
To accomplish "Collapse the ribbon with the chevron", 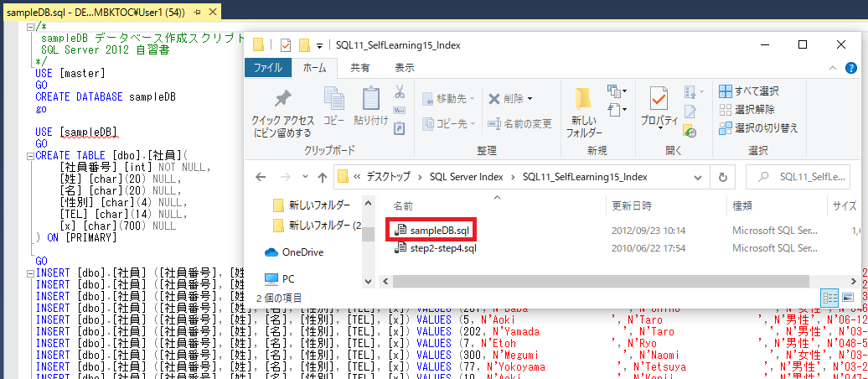I will coord(833,68).
